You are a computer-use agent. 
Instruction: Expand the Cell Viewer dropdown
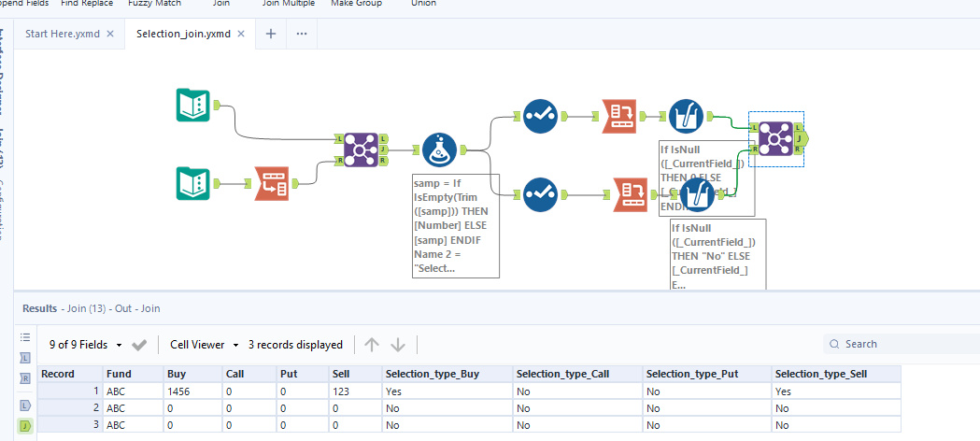click(204, 345)
